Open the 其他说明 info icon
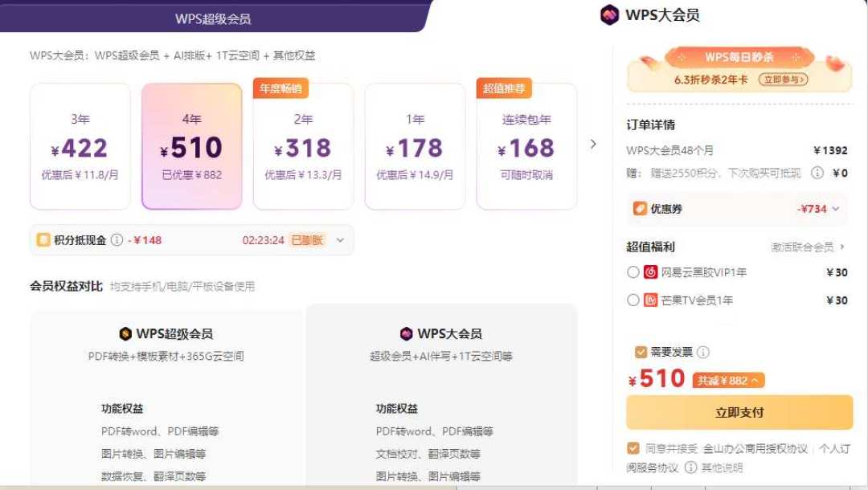Image resolution: width=868 pixels, height=490 pixels. 691,468
